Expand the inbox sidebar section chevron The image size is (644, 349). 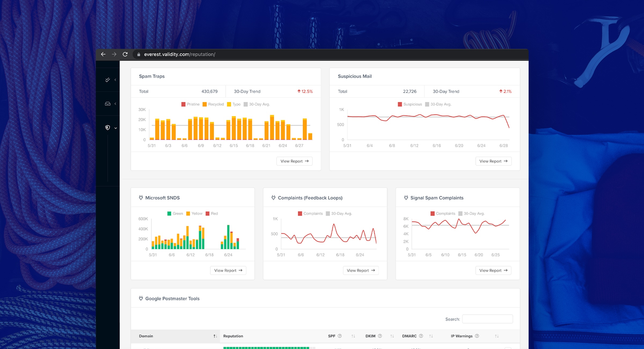115,104
